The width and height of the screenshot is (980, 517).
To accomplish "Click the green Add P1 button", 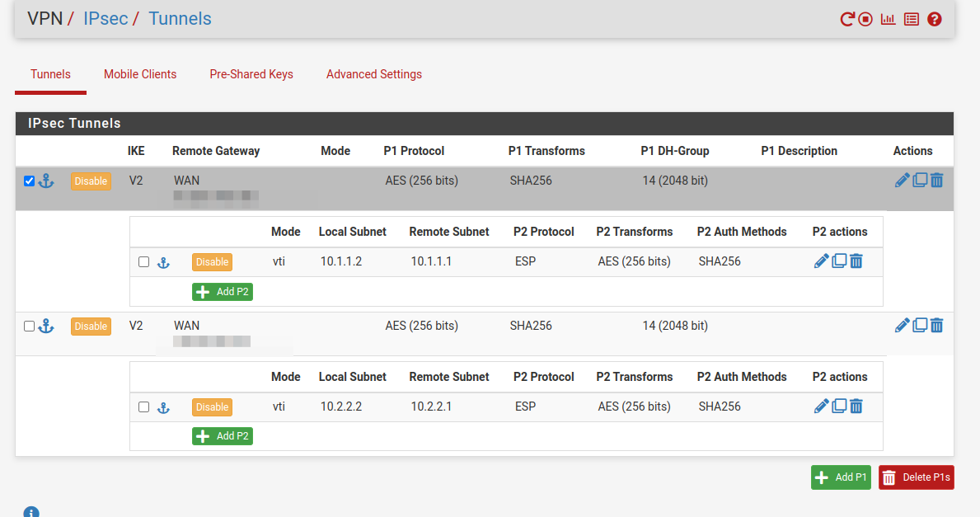I will click(841, 477).
